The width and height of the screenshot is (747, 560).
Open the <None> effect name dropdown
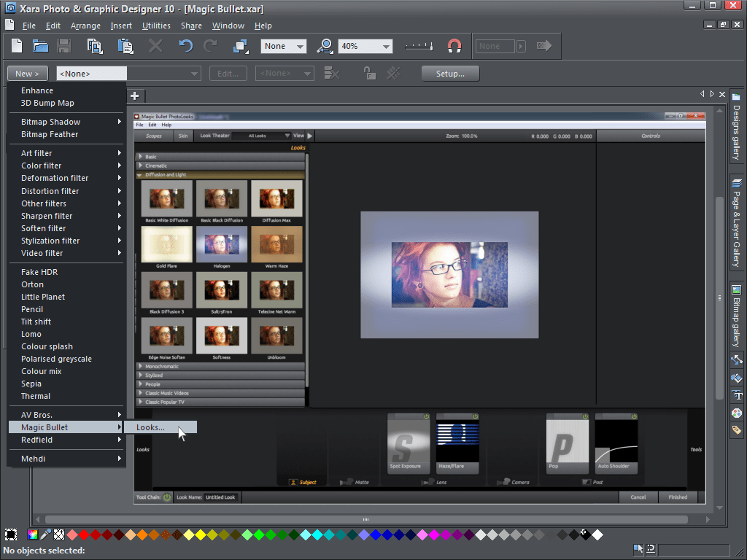(x=128, y=74)
